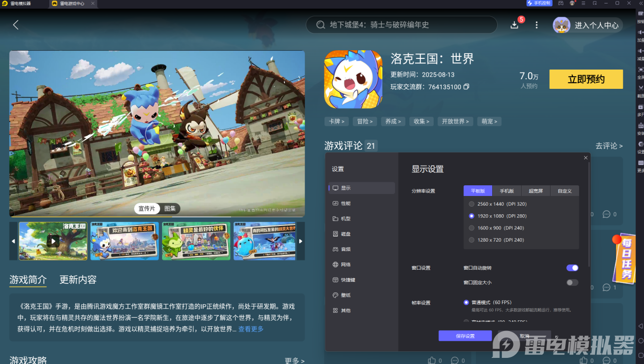Viewport: 644px width, 364px height.
Task: Close the settings dialog
Action: (586, 158)
